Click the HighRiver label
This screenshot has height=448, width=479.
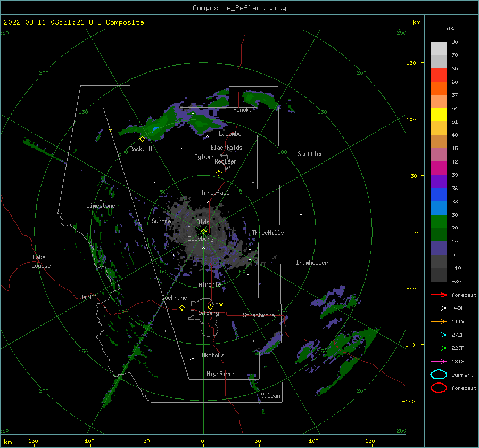(x=221, y=374)
